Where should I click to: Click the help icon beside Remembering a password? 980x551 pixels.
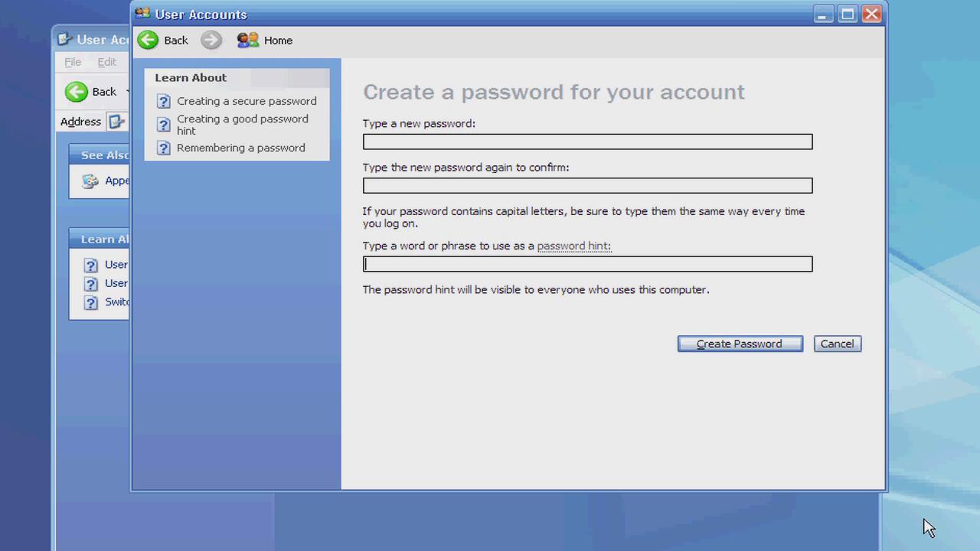[163, 148]
